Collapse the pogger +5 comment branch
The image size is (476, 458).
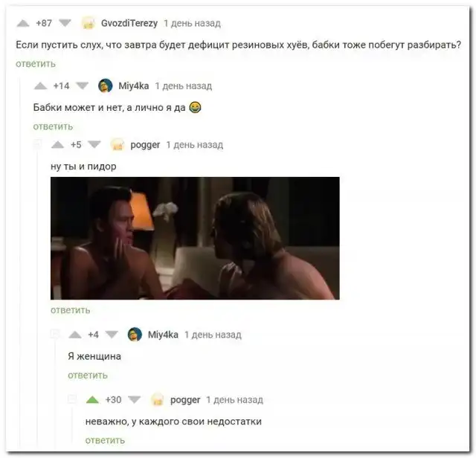click(x=38, y=143)
